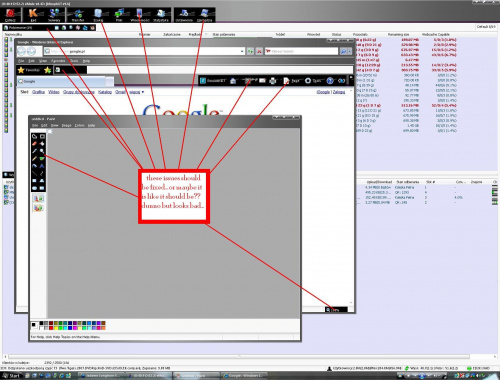Screen dimensions: 500x380
Task: Open eMule Statystyki (Statistics) icon
Action: click(x=161, y=15)
